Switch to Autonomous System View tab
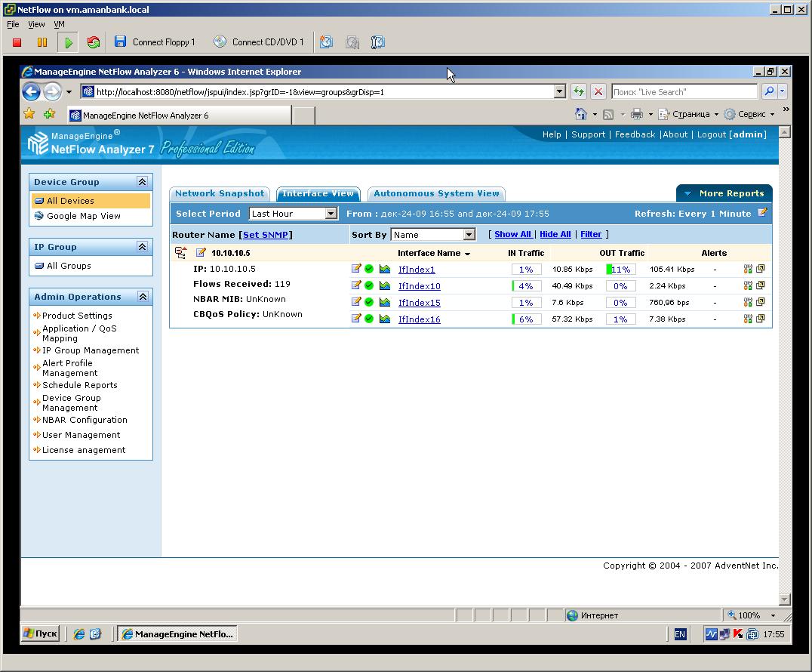 436,194
